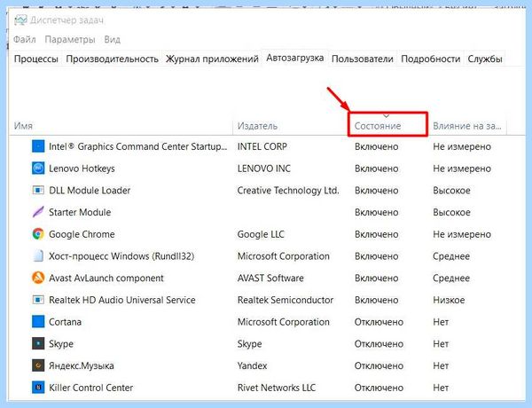Select the Killer Control Center entry name
Screen dimensions: 532x408
[x=91, y=388]
